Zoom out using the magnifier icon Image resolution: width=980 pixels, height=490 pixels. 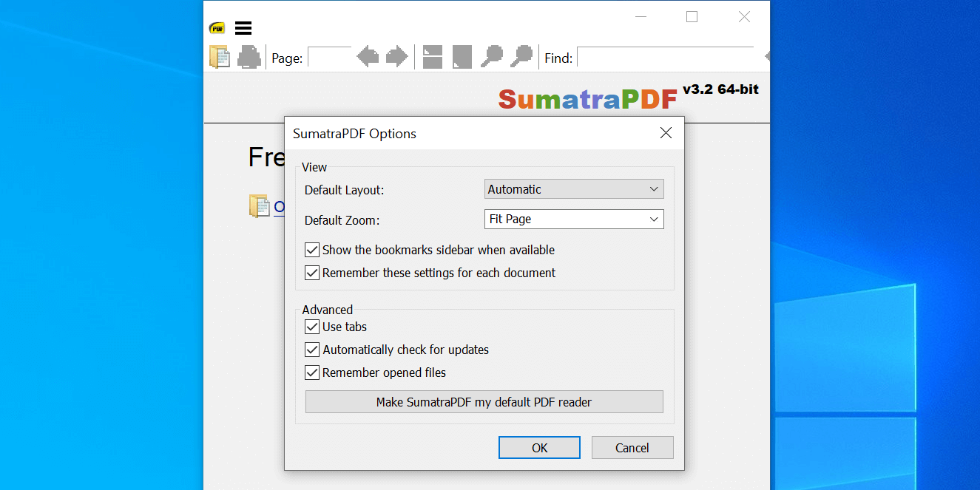(x=492, y=57)
